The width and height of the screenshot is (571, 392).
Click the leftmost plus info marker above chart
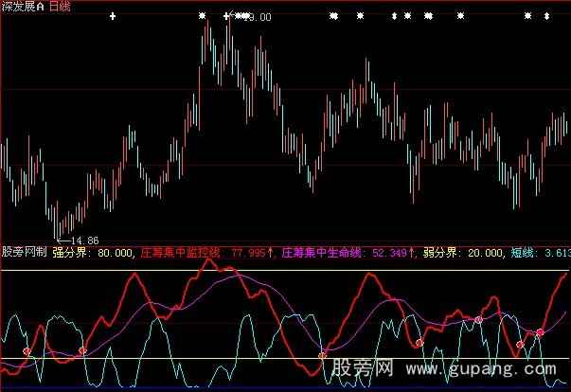pos(113,16)
